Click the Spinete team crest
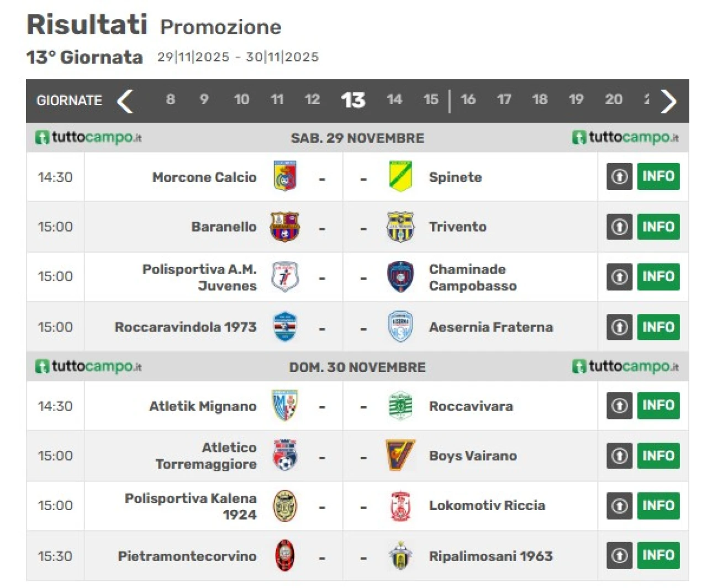This screenshot has width=707, height=588. tap(400, 176)
